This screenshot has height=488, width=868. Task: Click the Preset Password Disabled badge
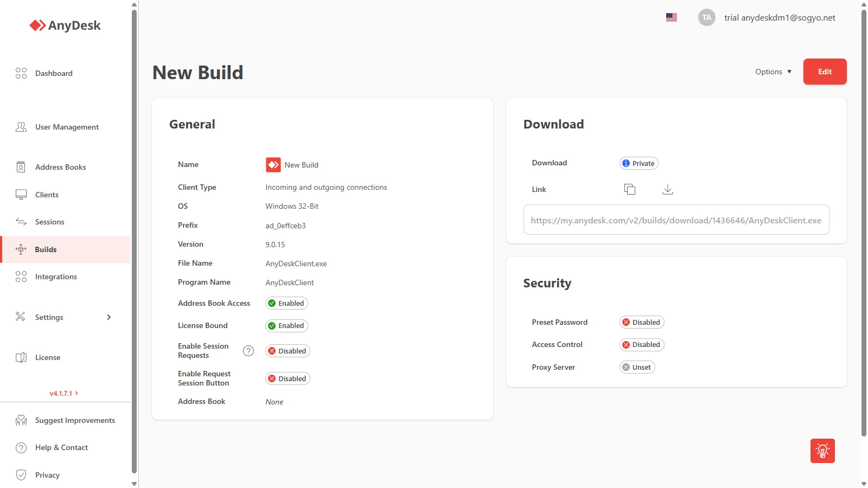(642, 322)
